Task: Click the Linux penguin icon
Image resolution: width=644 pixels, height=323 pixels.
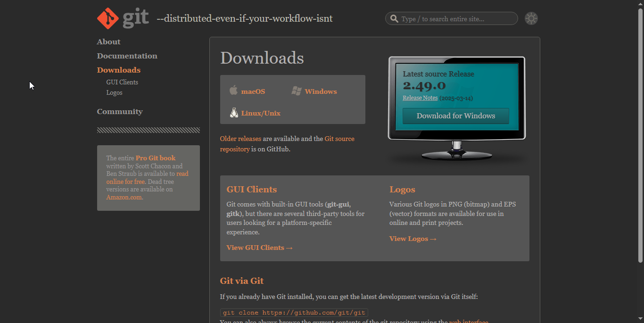Action: tap(233, 113)
